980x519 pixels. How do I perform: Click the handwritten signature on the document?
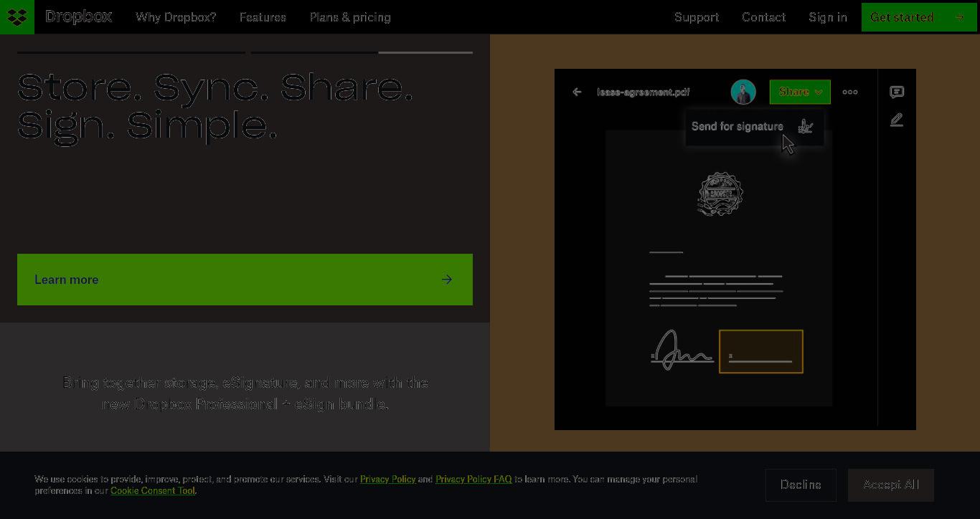tap(682, 350)
